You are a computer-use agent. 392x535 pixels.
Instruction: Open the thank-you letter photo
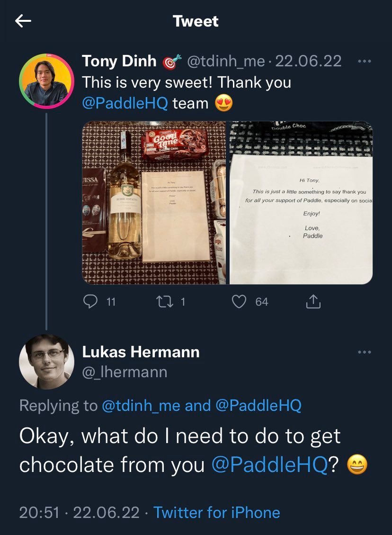301,203
